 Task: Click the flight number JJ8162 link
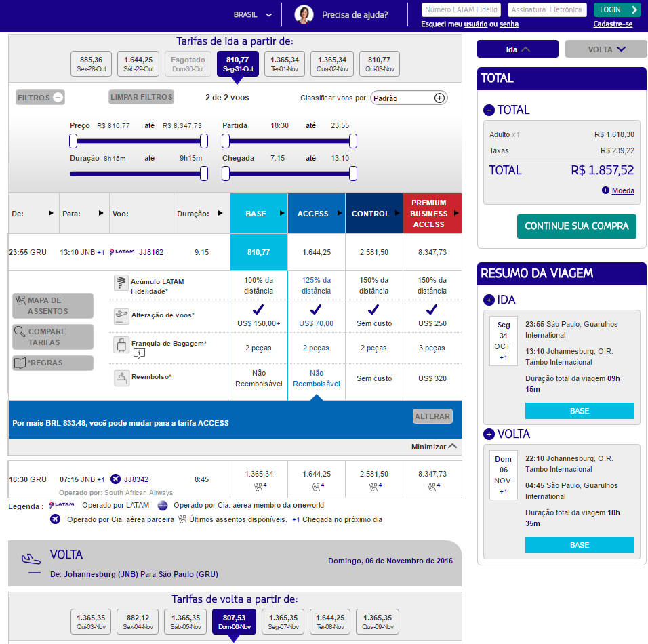pyautogui.click(x=151, y=252)
